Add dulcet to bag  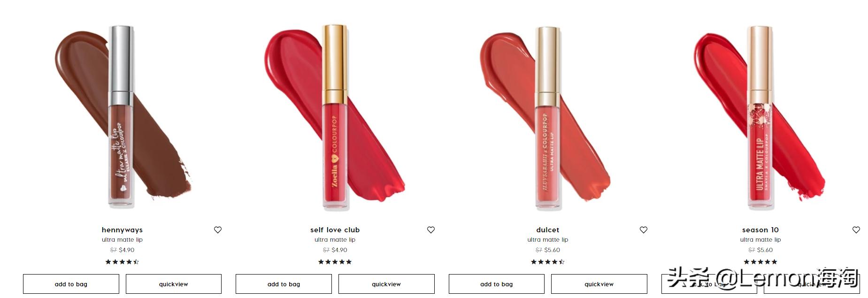497,284
